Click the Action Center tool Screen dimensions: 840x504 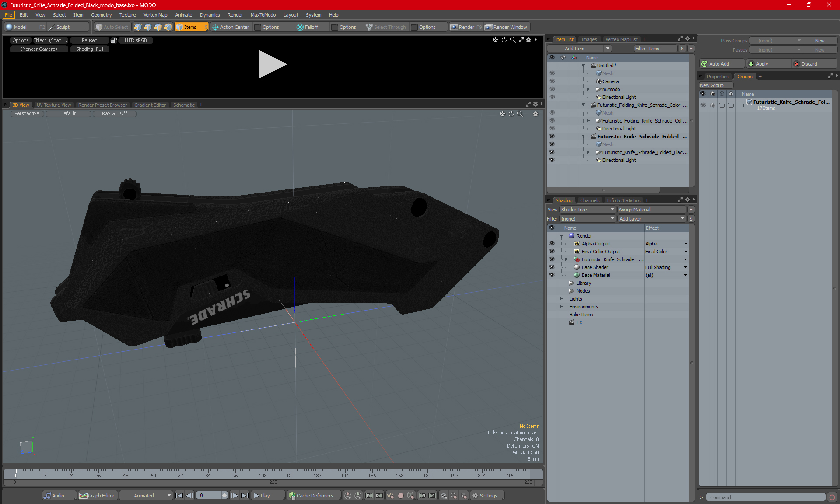tap(231, 27)
